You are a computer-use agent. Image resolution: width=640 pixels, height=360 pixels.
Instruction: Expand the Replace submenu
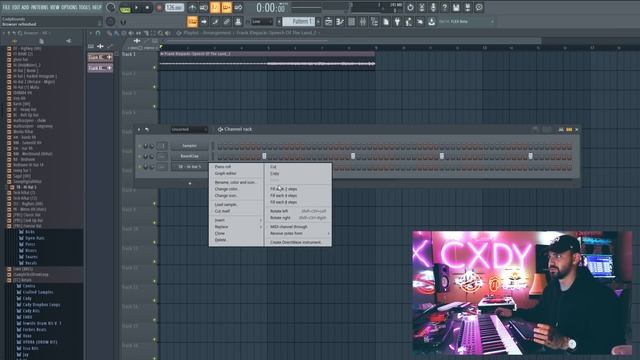click(236, 227)
